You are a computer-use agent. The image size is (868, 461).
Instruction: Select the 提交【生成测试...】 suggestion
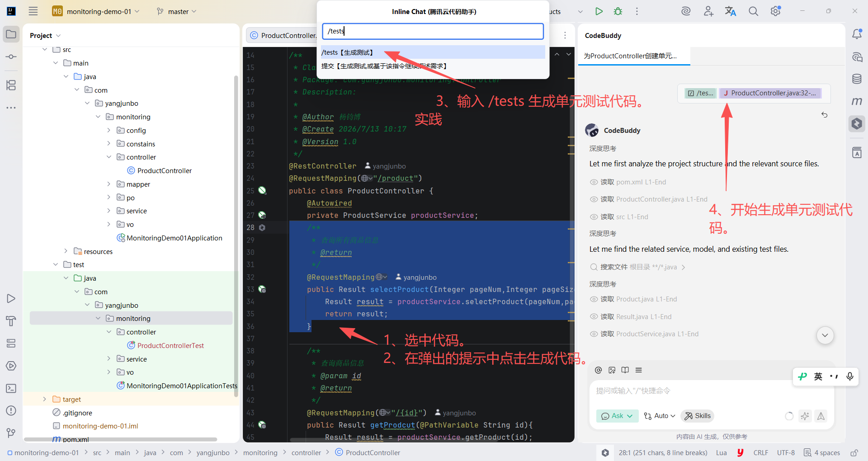[433, 66]
